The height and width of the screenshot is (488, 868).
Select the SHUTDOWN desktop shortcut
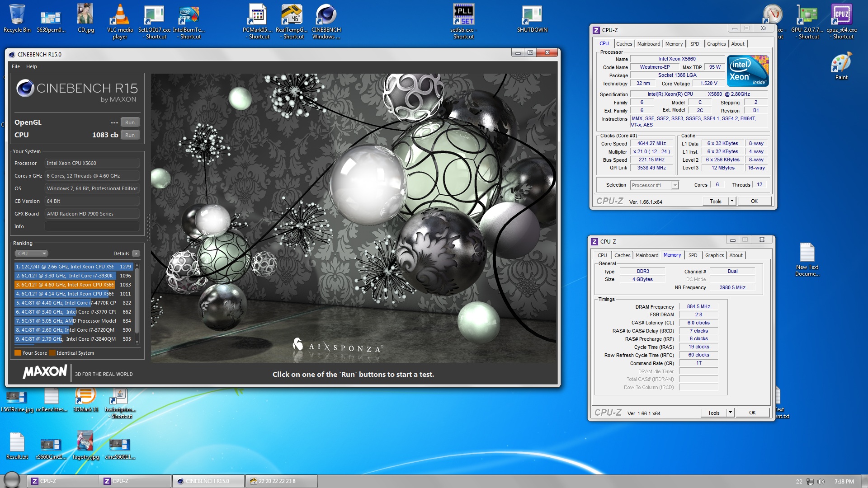coord(532,18)
